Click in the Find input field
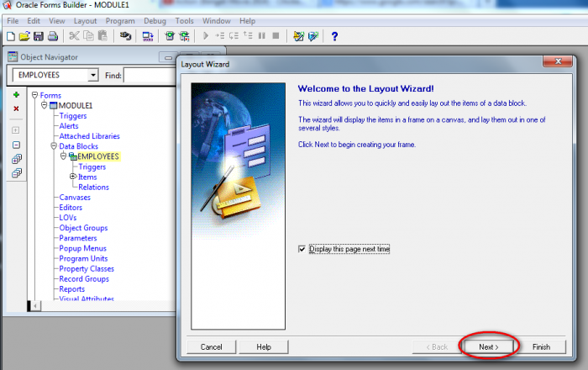 [x=150, y=76]
